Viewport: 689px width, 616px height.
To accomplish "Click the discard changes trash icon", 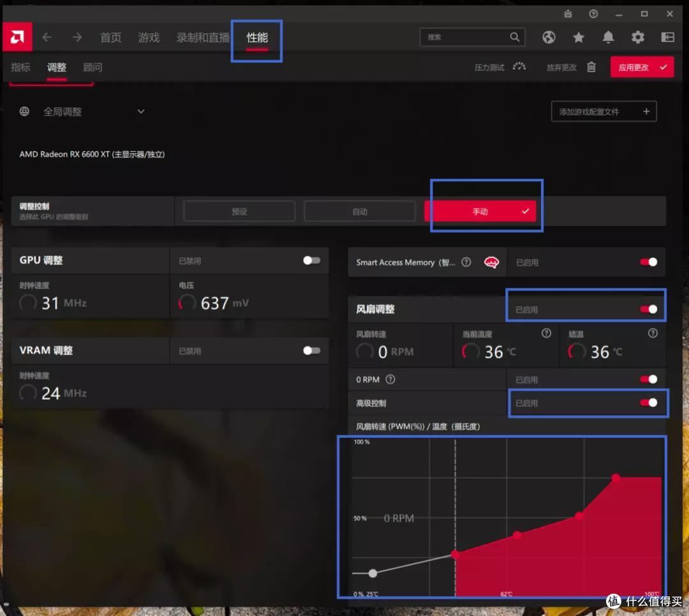I will 591,67.
